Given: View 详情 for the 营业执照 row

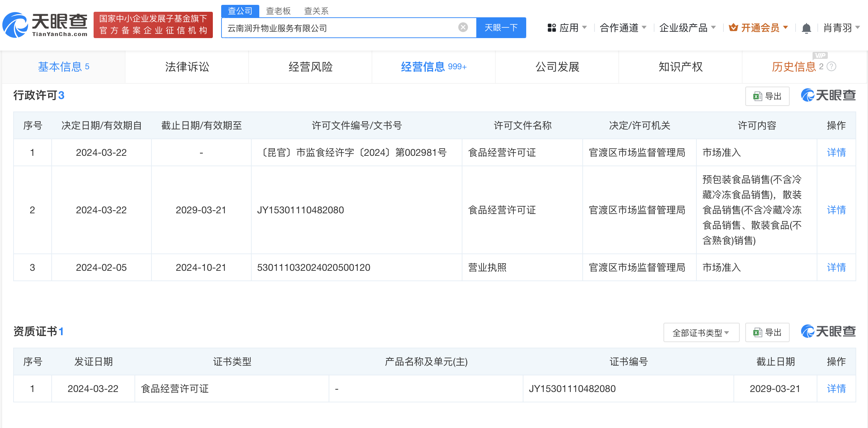Looking at the screenshot, I should [x=836, y=267].
